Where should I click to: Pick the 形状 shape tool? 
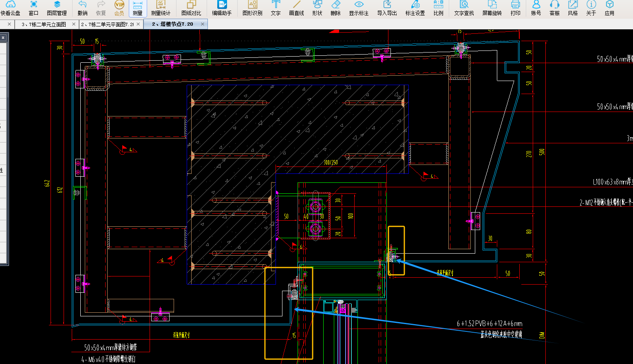(317, 8)
